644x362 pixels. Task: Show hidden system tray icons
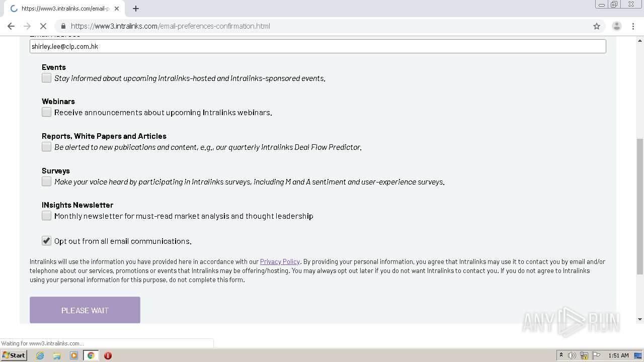pos(561,355)
